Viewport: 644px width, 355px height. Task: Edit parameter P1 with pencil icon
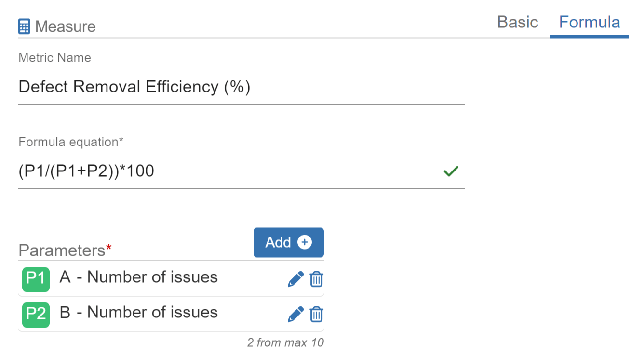click(295, 279)
